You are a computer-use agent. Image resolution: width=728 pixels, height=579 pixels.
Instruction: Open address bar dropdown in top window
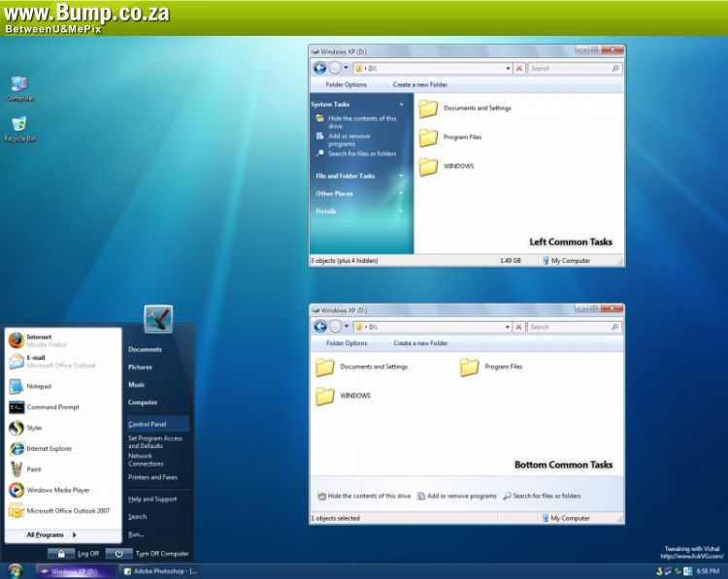(507, 69)
